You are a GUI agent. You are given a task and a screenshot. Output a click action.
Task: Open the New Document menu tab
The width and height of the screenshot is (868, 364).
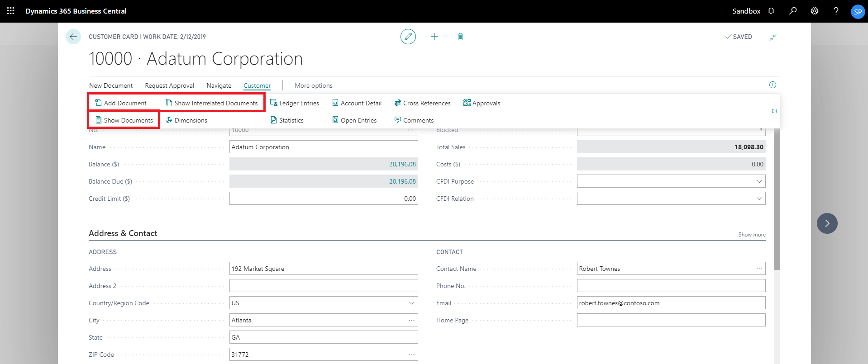pyautogui.click(x=111, y=85)
